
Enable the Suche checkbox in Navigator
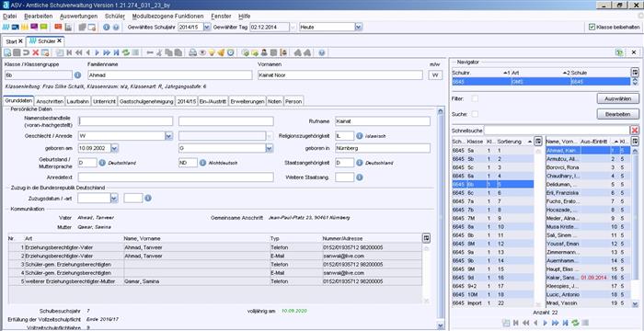(475, 114)
